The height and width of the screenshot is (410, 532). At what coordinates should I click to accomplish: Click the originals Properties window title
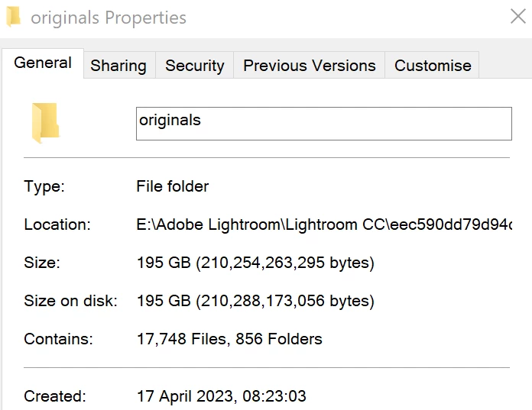coord(109,18)
